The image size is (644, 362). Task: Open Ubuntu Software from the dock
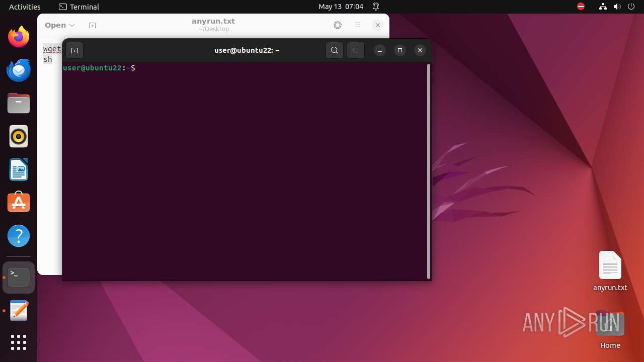click(19, 203)
